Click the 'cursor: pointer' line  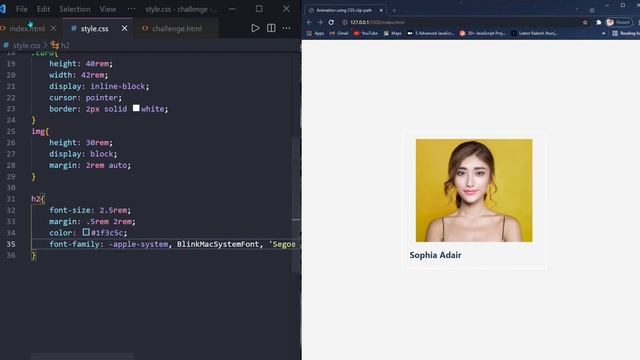(85, 98)
